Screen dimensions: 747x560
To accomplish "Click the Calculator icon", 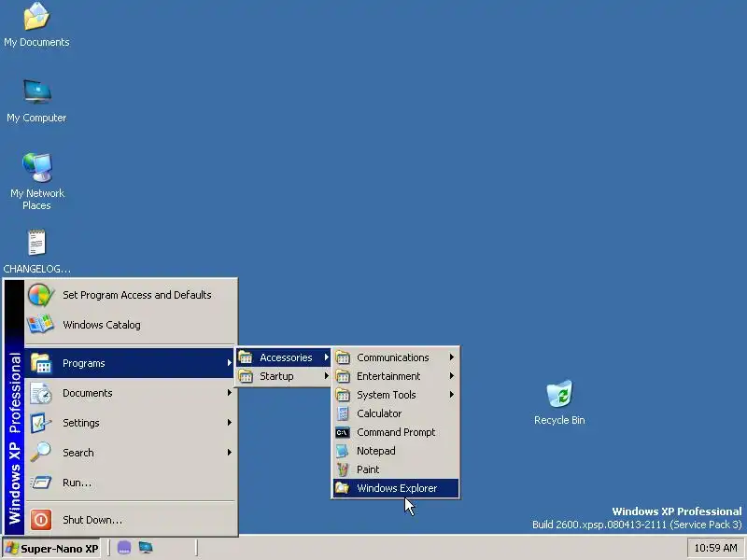I will [343, 413].
